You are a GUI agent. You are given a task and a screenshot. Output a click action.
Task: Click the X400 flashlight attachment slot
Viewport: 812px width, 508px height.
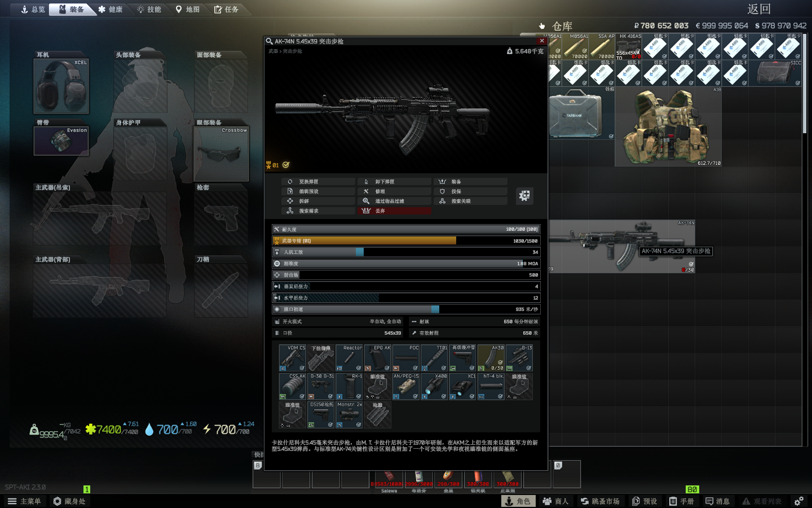434,386
